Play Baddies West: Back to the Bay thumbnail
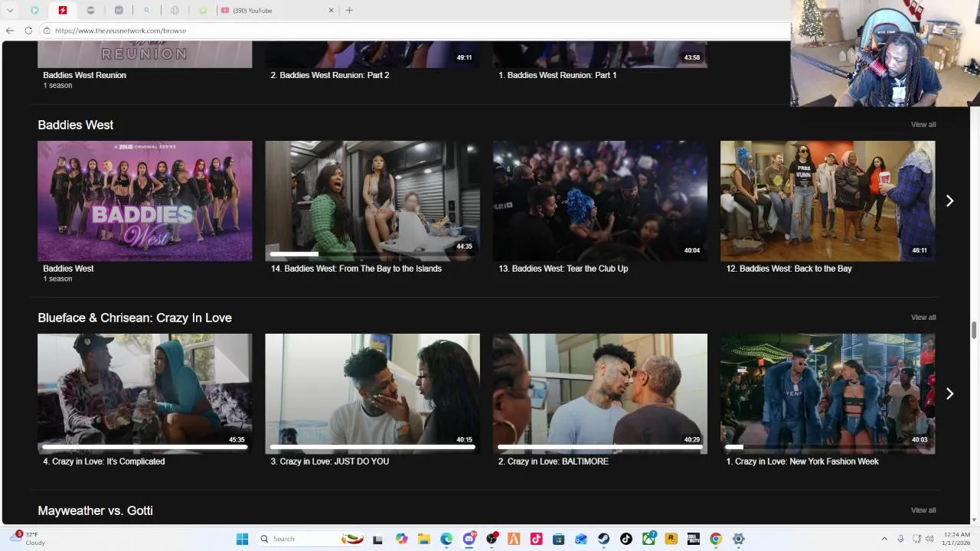 828,201
